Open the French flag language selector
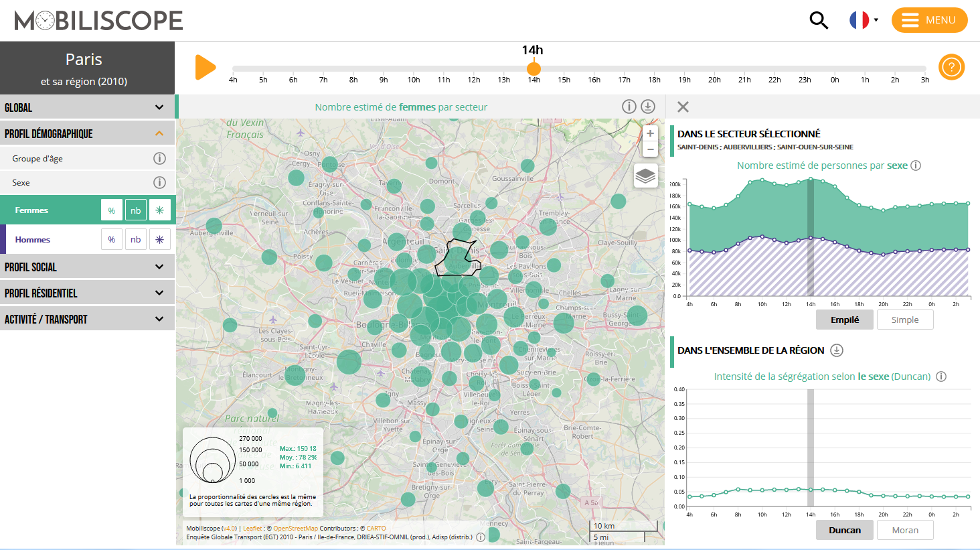Image resolution: width=980 pixels, height=550 pixels. (x=864, y=20)
